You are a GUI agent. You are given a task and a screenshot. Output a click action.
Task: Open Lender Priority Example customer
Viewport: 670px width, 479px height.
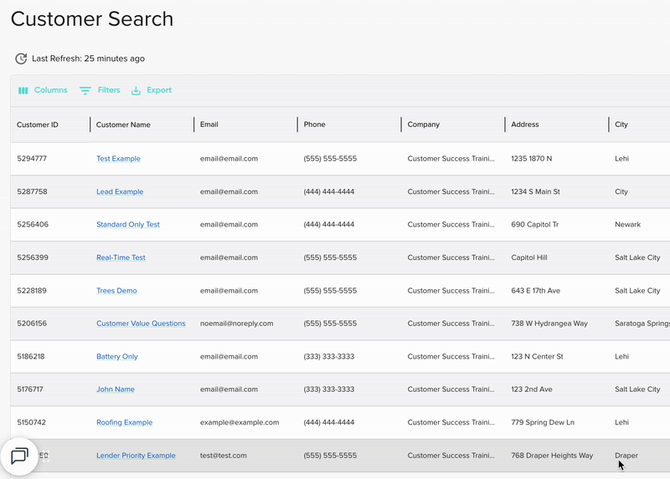pos(136,456)
